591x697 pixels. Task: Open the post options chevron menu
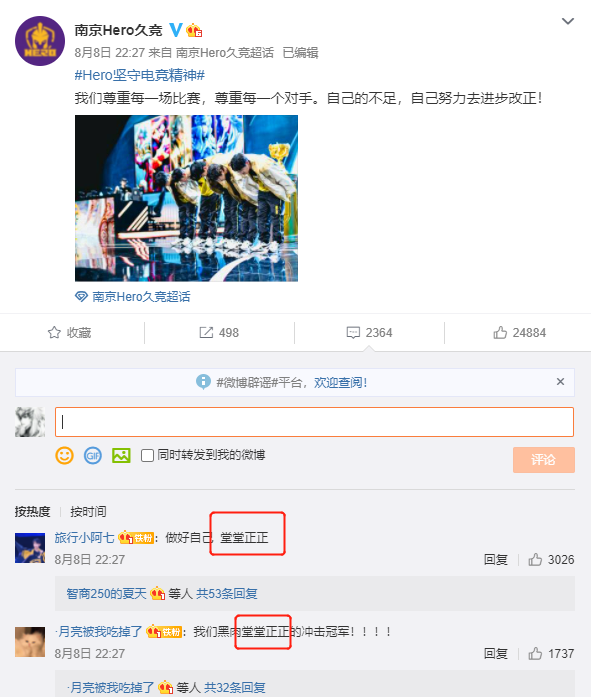[x=568, y=21]
